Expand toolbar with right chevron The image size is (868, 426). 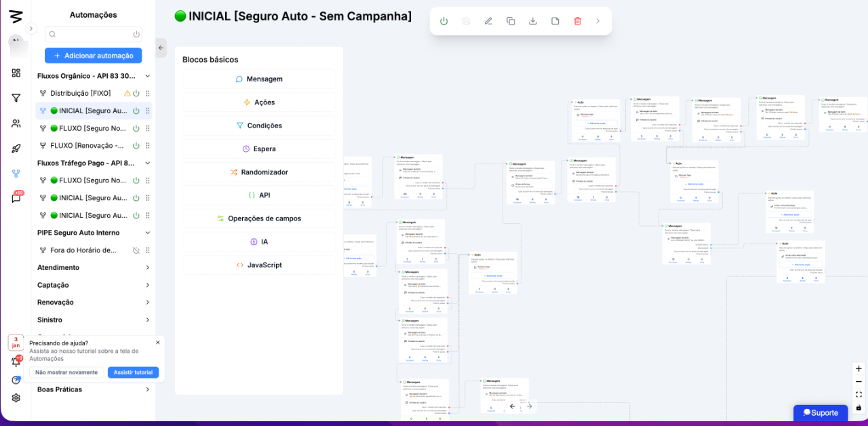coord(598,21)
